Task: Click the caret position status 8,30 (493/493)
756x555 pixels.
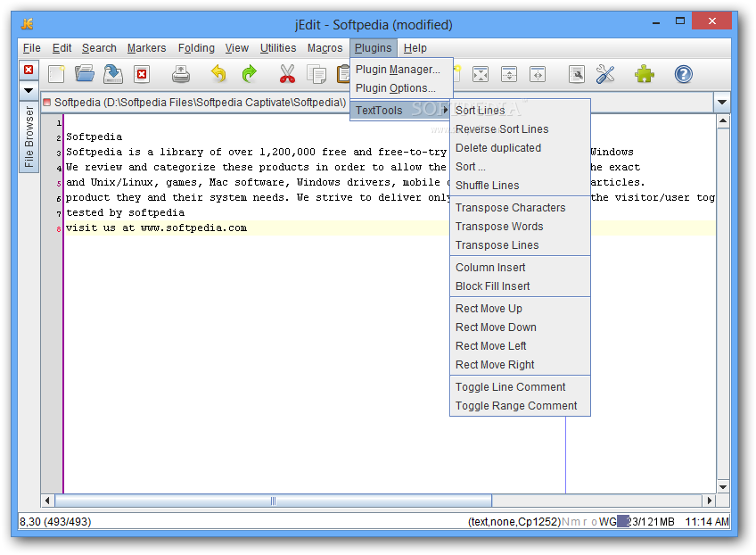Action: (55, 522)
